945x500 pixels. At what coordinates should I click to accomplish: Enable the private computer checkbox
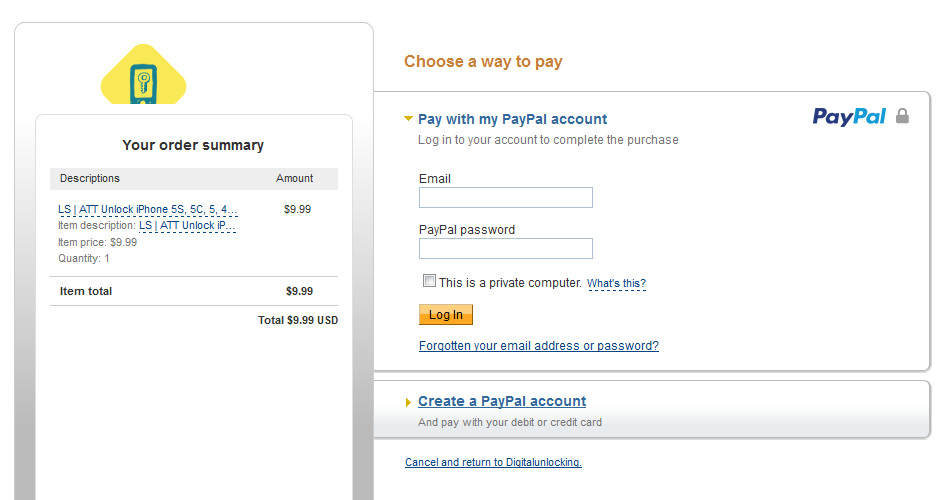tap(429, 281)
